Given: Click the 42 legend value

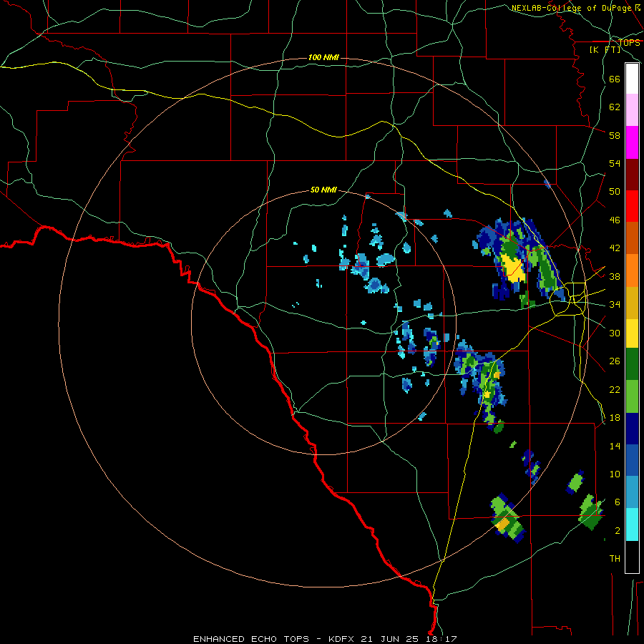Looking at the screenshot, I should 615,248.
